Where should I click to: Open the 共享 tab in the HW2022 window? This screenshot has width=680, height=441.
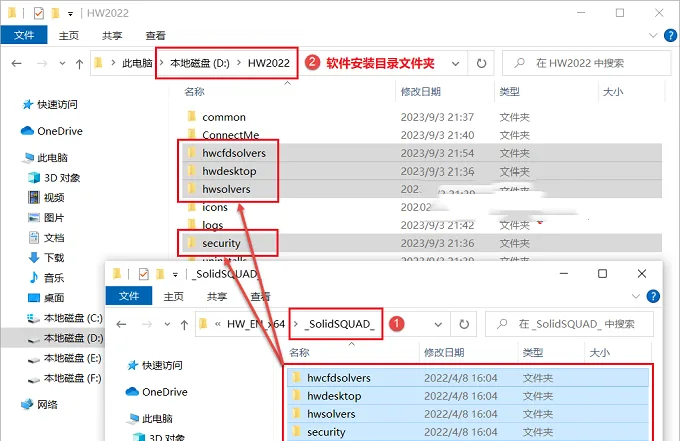pyautogui.click(x=112, y=36)
